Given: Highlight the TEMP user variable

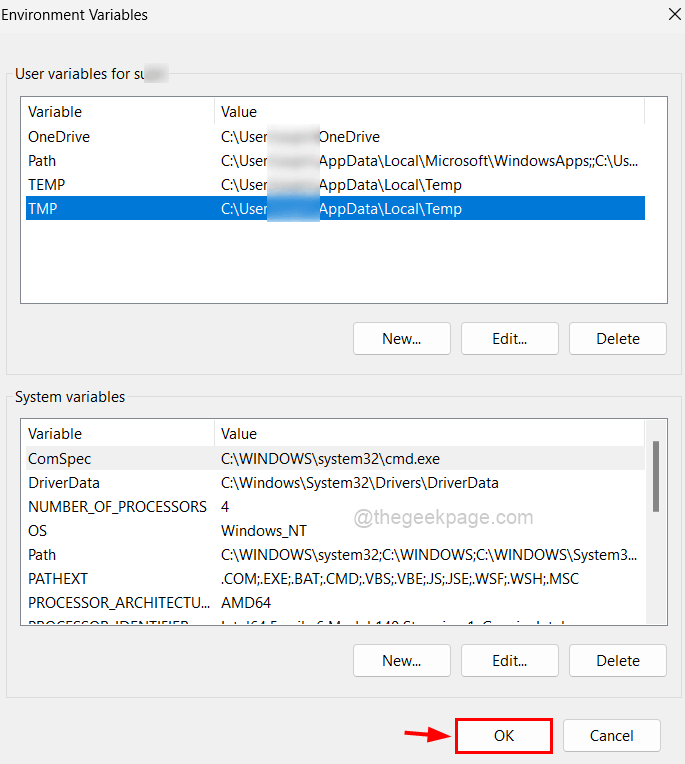Looking at the screenshot, I should pos(46,185).
